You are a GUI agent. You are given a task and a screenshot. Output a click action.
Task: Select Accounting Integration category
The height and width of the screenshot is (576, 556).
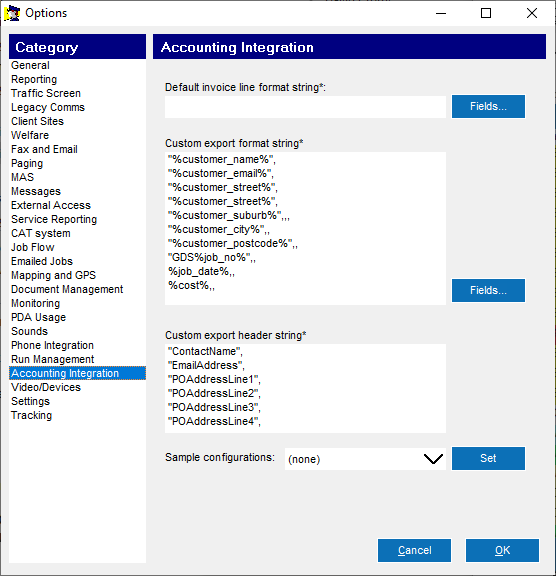point(77,373)
